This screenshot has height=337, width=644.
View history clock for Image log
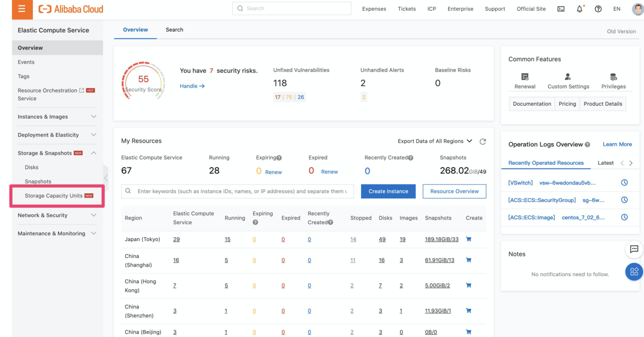click(x=624, y=217)
